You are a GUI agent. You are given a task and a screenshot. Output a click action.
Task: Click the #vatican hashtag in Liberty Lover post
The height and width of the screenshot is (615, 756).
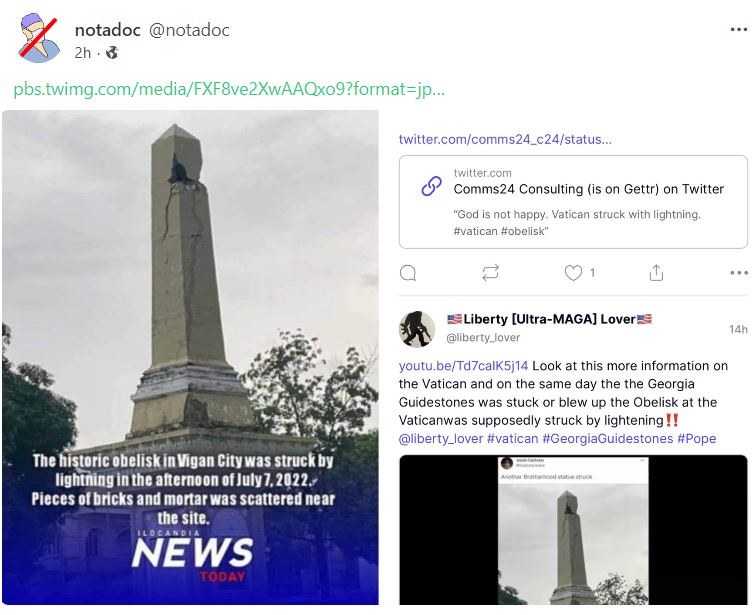[513, 439]
